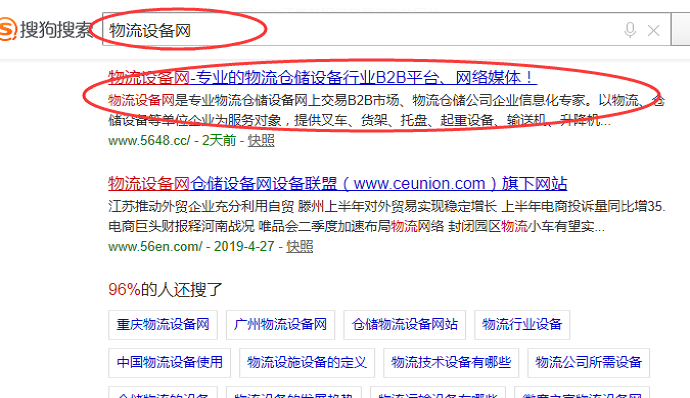The image size is (690, 398).
Task: Choose the related search 物流行业设备
Action: [522, 325]
